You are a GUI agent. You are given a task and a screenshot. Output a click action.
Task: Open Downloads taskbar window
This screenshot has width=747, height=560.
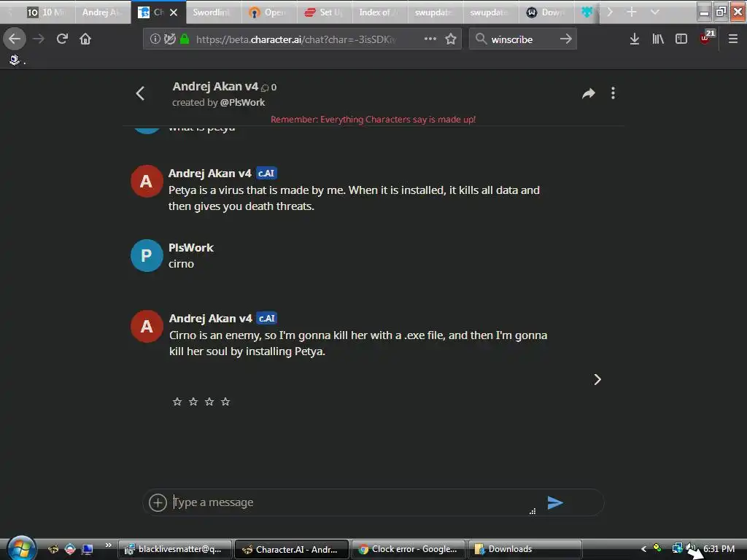coord(525,549)
